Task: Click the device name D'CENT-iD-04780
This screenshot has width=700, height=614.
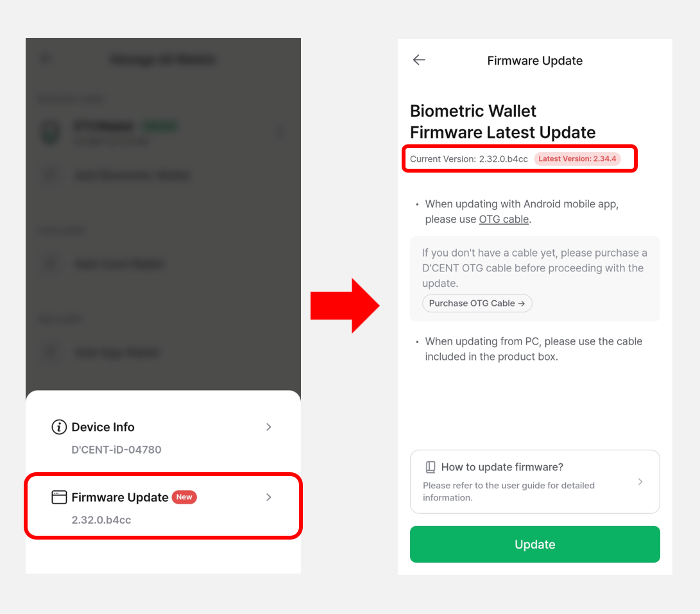Action: tap(116, 450)
